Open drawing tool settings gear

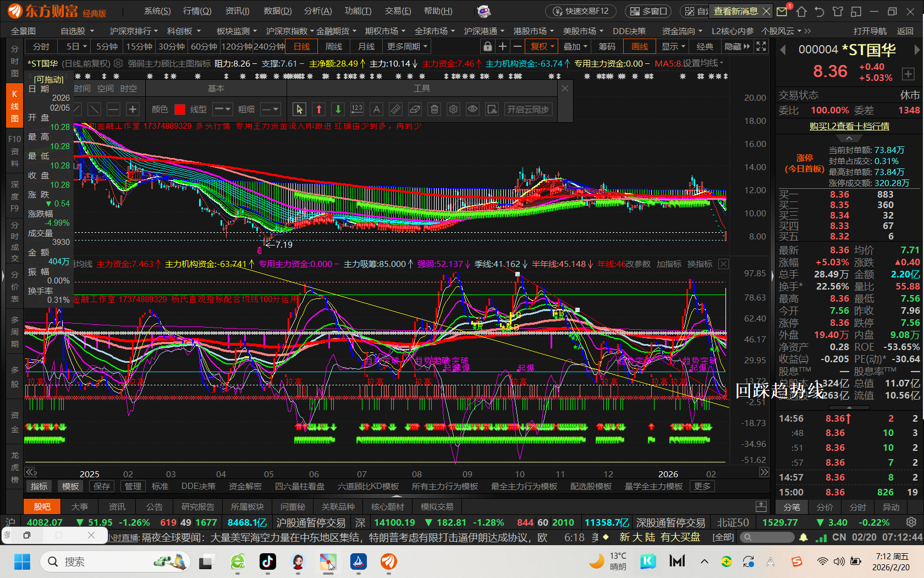click(453, 109)
